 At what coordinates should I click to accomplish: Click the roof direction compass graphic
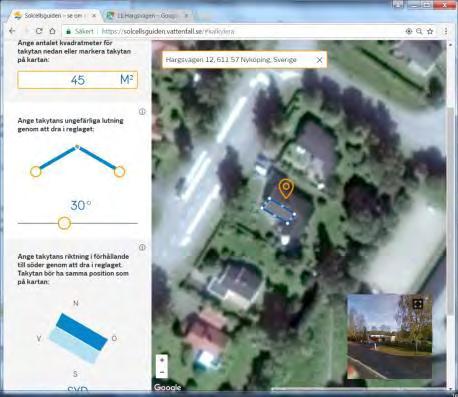coord(78,338)
